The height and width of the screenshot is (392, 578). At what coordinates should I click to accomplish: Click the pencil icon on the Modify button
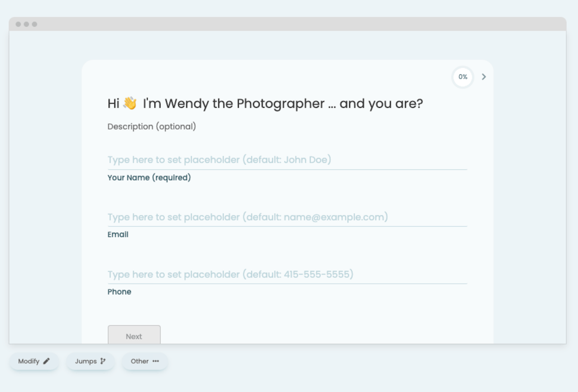(46, 361)
